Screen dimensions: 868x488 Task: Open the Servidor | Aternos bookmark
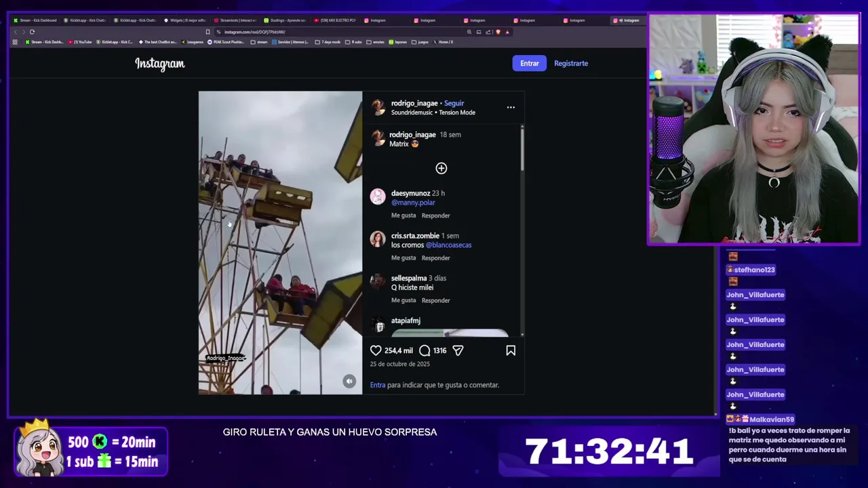coord(292,42)
